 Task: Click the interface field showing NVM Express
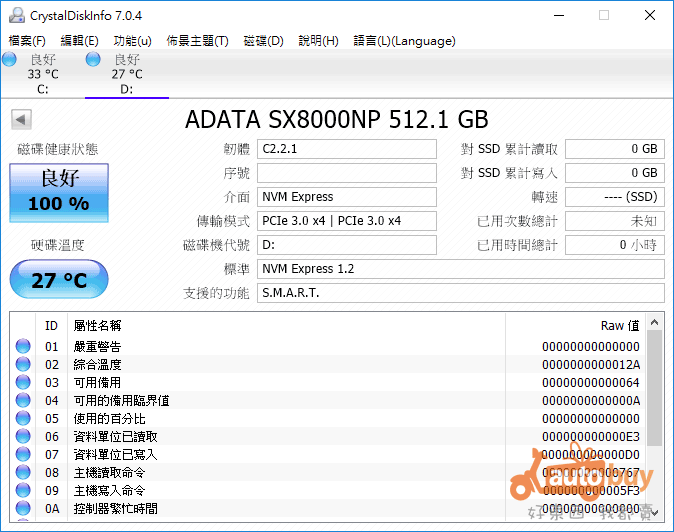pyautogui.click(x=347, y=197)
